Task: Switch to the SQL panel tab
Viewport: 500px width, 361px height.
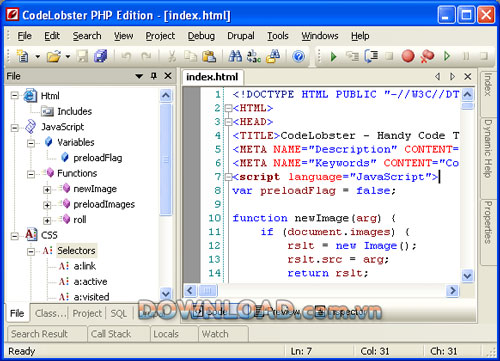Action: [119, 313]
